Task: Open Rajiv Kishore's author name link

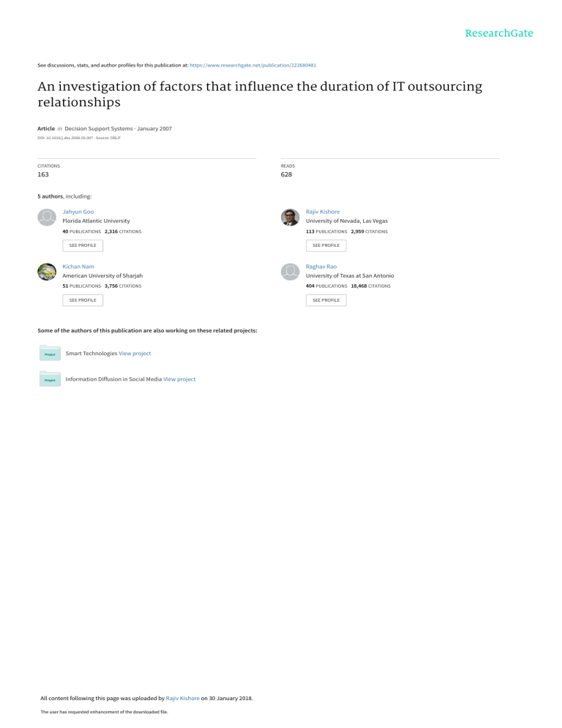Action: [323, 212]
